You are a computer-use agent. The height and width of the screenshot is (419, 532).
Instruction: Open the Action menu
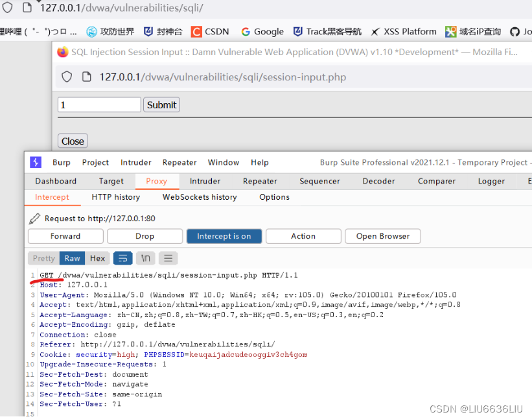[303, 236]
